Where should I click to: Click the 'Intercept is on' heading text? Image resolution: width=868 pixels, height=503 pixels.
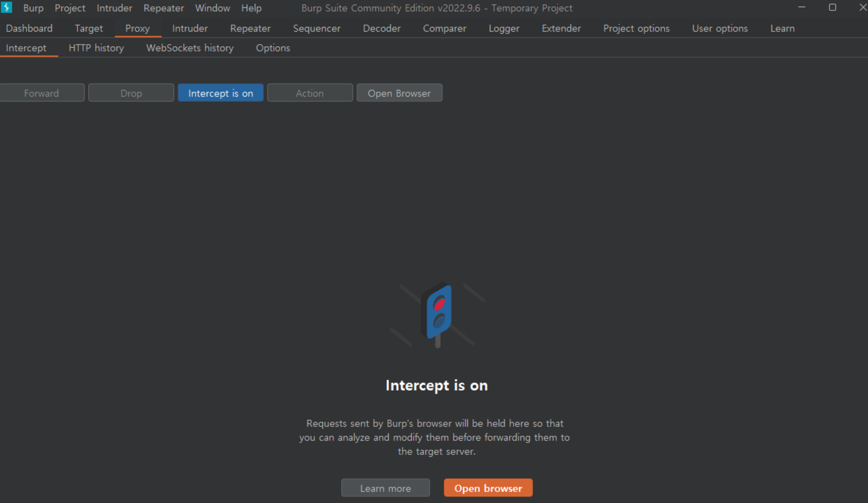(x=437, y=386)
